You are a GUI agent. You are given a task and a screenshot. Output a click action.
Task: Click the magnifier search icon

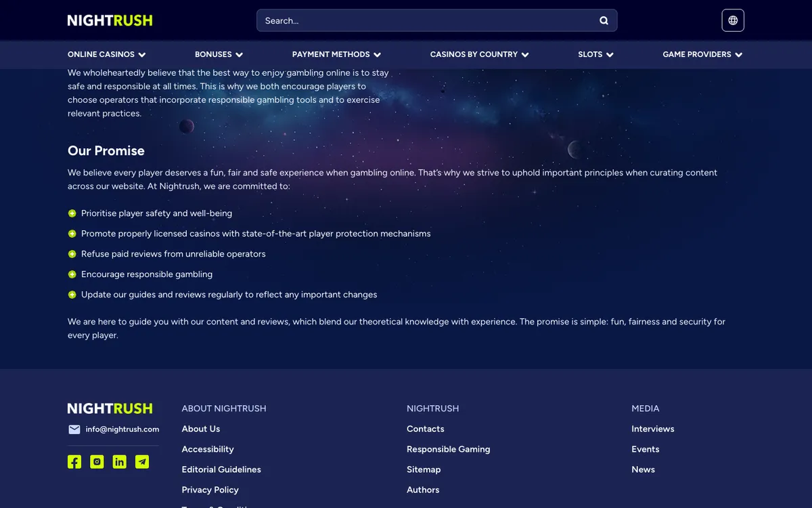click(x=604, y=20)
